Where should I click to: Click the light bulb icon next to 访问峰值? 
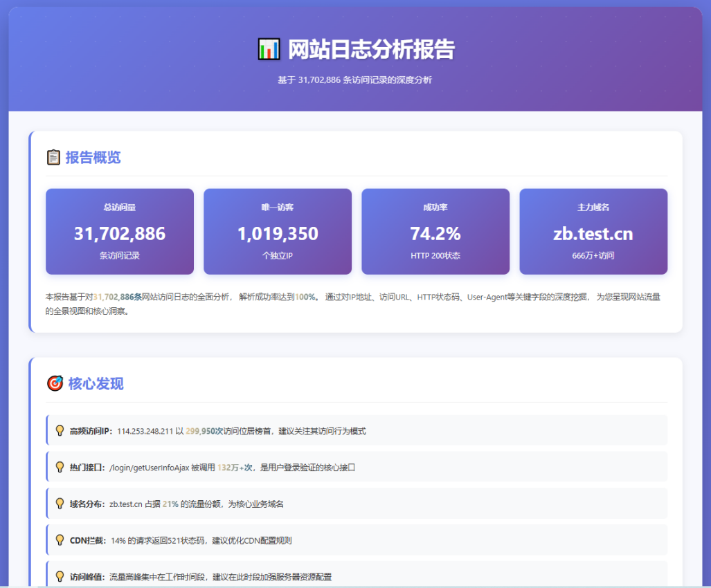coord(60,576)
